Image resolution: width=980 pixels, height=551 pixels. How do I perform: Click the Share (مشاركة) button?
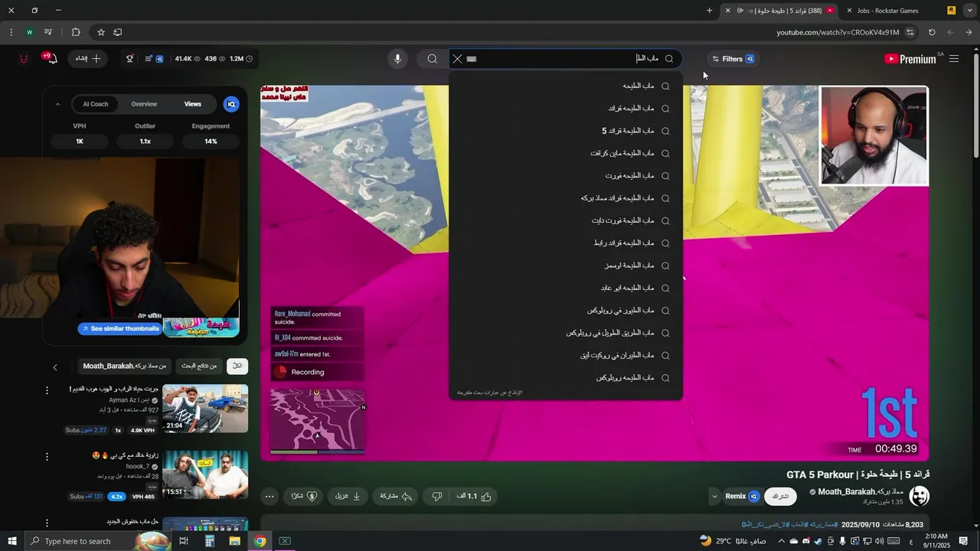[397, 496]
